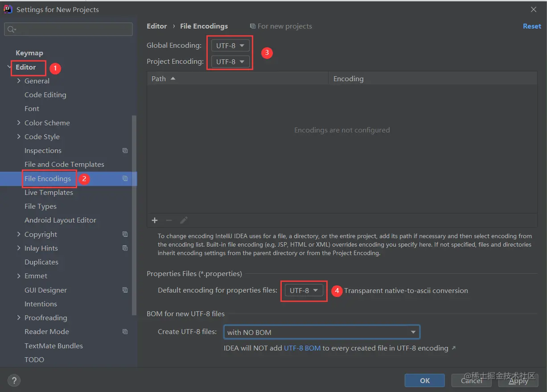Image resolution: width=547 pixels, height=392 pixels.
Task: Click Editor in the breadcrumb header
Action: click(157, 26)
